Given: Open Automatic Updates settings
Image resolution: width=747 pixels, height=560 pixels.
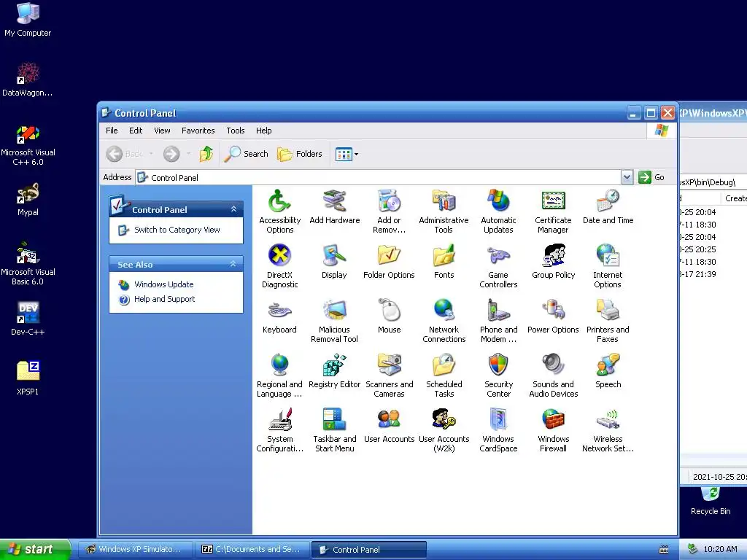Looking at the screenshot, I should (498, 211).
